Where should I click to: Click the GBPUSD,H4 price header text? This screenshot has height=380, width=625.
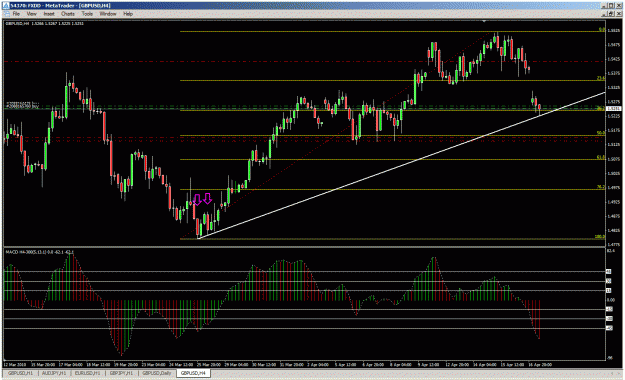[44, 24]
